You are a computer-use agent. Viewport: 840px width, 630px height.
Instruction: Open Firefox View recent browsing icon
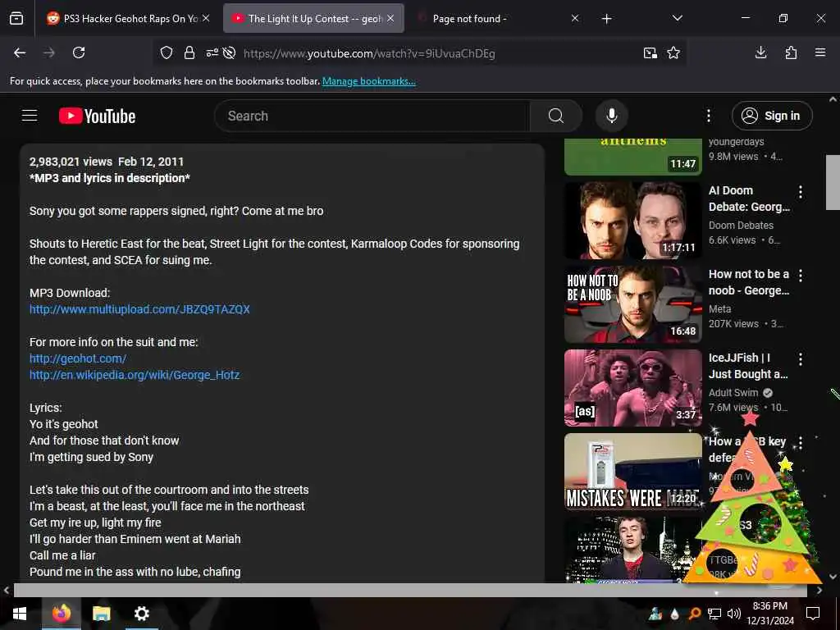tap(16, 18)
